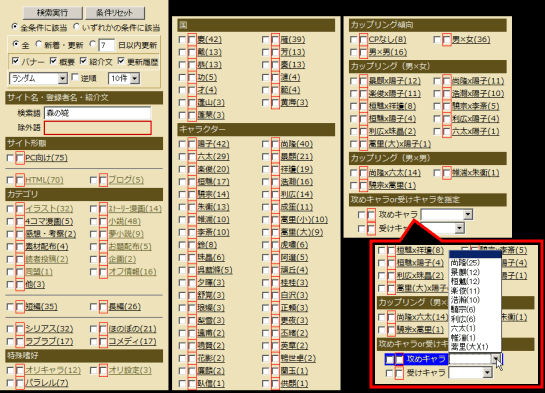This screenshot has width=545, height=393.
Task: Click the red-bordered 除外語 exclusion field
Action: pyautogui.click(x=97, y=128)
